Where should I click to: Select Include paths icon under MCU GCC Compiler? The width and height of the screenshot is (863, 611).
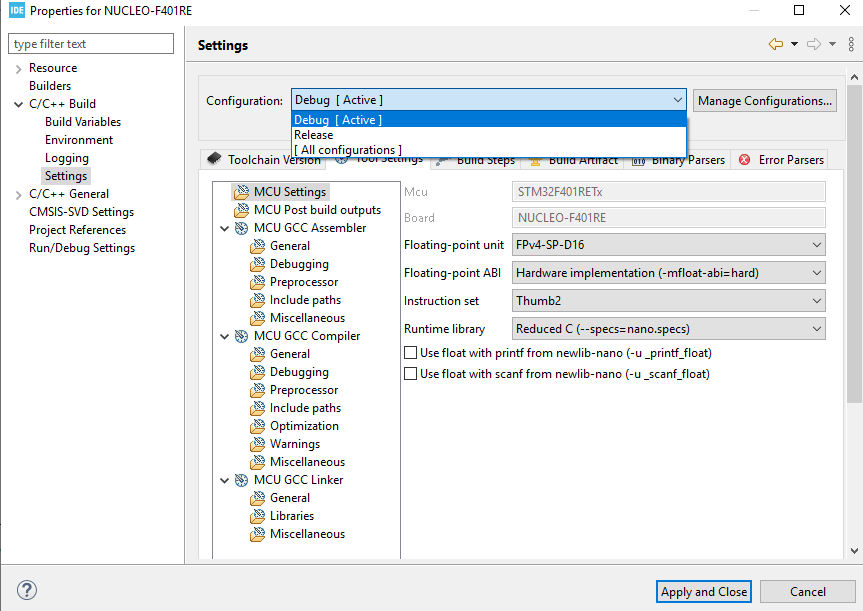pos(258,408)
